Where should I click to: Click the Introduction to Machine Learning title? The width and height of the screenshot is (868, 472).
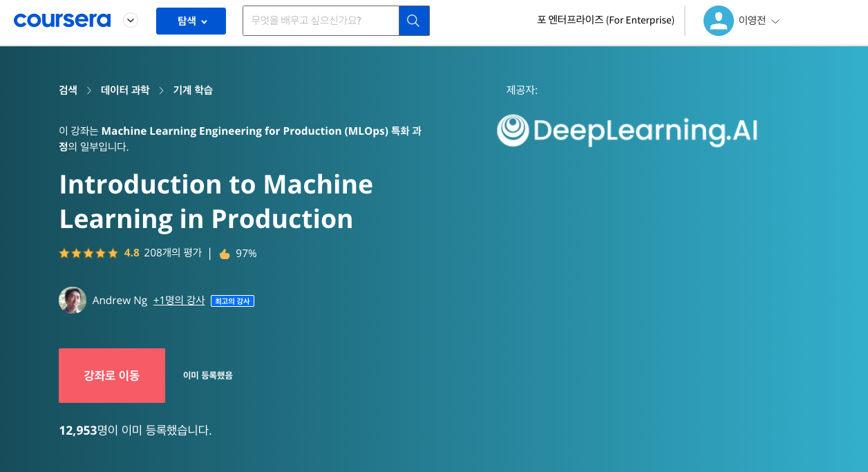point(216,201)
